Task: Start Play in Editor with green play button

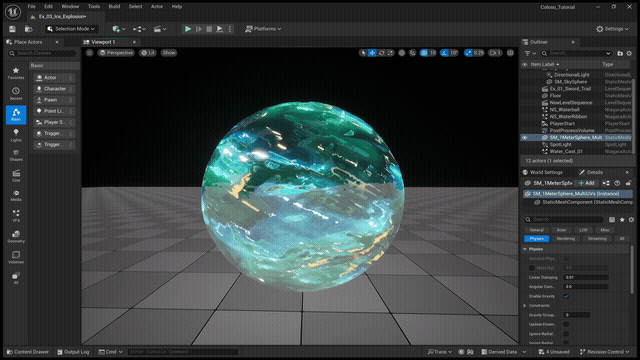Action: point(188,29)
